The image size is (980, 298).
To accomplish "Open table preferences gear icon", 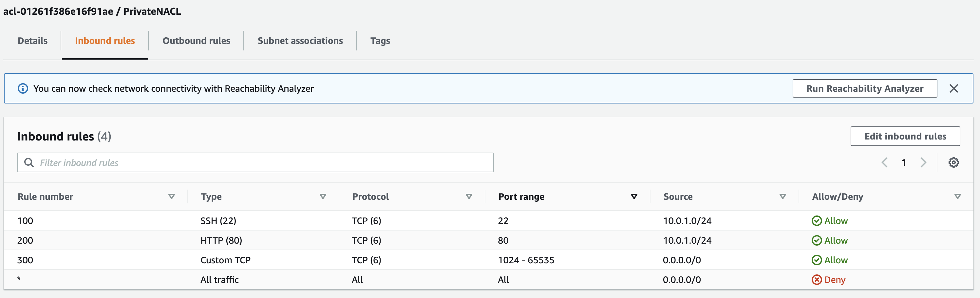I will point(953,162).
